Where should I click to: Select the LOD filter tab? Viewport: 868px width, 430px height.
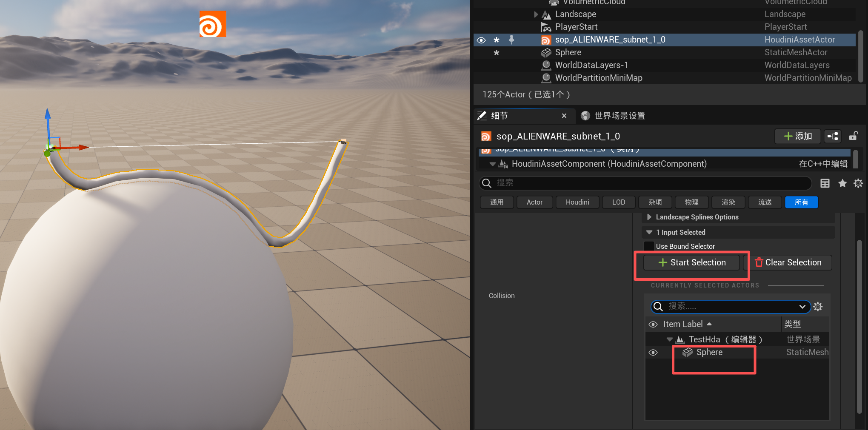pos(619,202)
